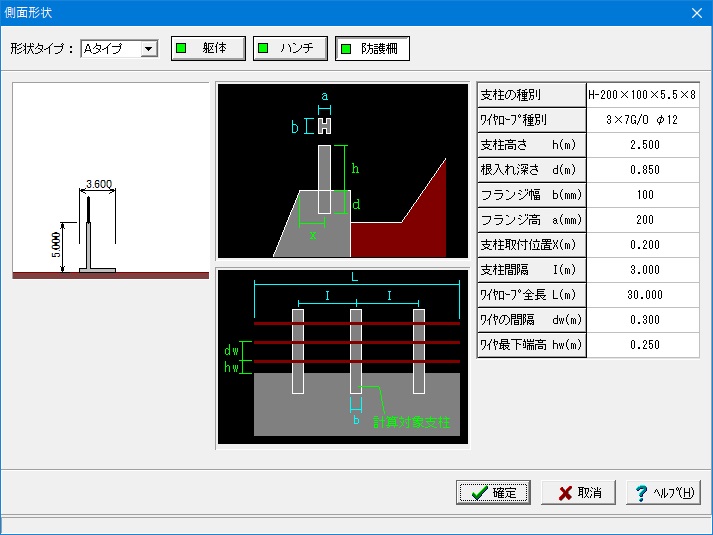Click the green indicator on 躯体 button

[x=181, y=48]
